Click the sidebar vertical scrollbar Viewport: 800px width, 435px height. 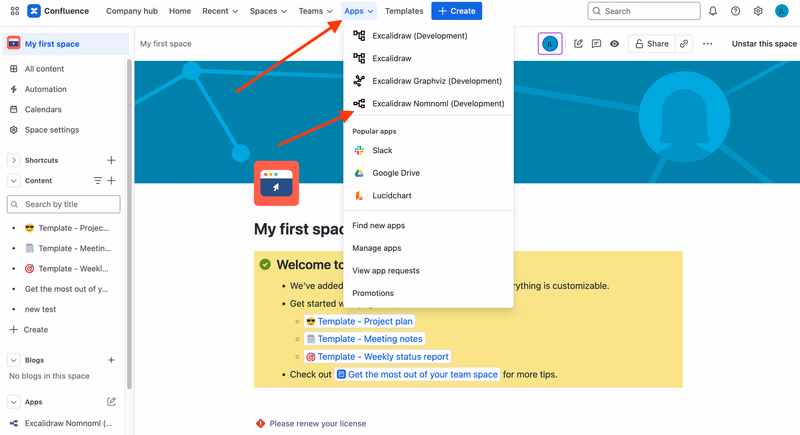[x=129, y=224]
